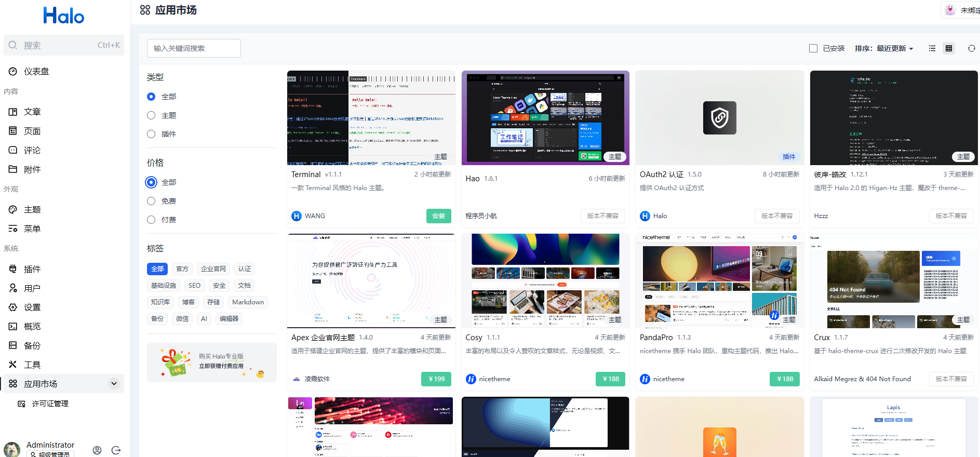980x457 pixels.
Task: Select 插件 radio under 类型
Action: pyautogui.click(x=151, y=134)
